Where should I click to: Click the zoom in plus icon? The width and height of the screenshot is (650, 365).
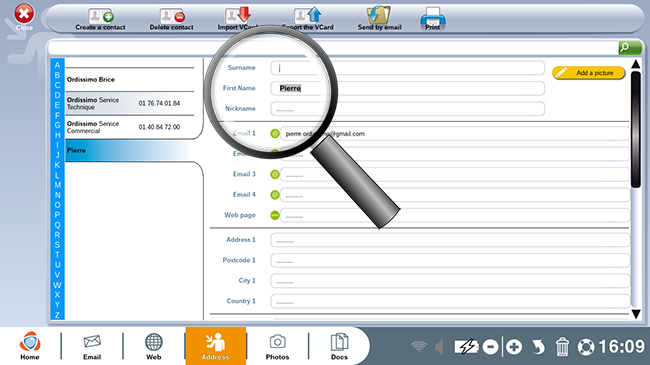(514, 347)
